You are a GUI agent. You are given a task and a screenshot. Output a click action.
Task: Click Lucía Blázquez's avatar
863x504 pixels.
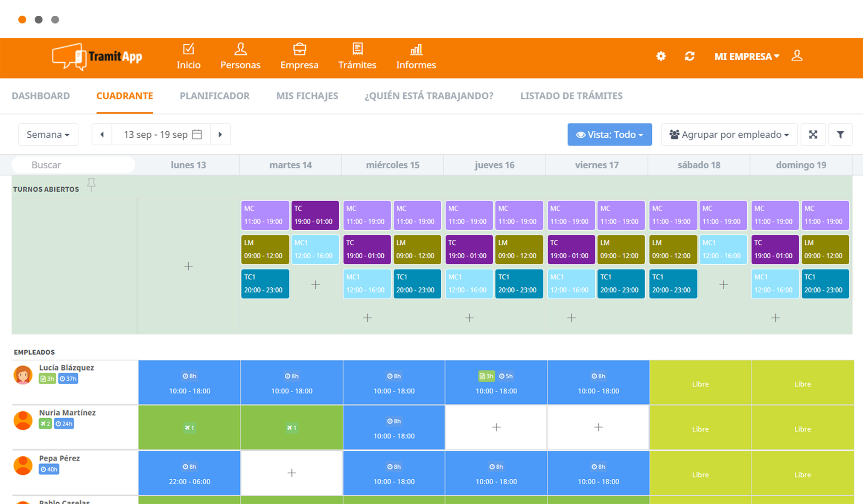[x=23, y=375]
